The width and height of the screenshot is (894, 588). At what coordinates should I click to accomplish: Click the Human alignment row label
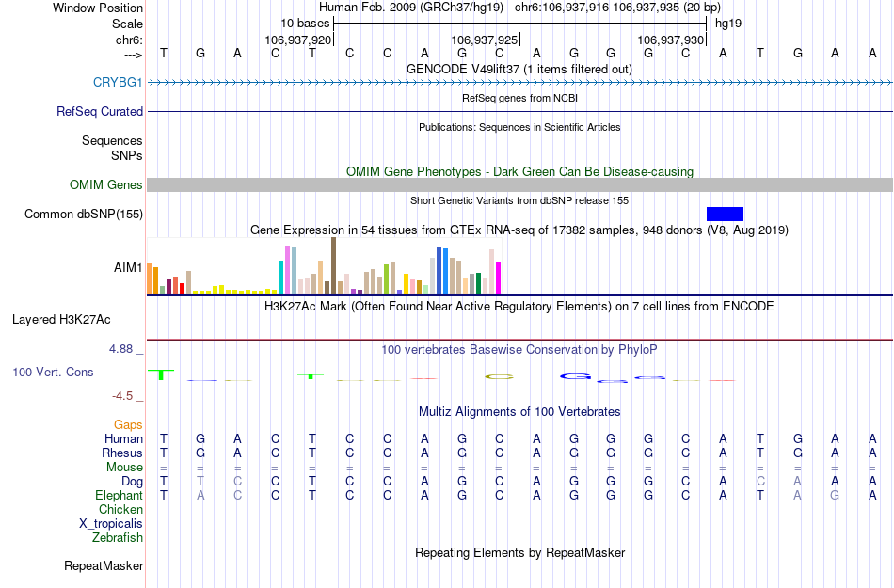click(x=123, y=438)
